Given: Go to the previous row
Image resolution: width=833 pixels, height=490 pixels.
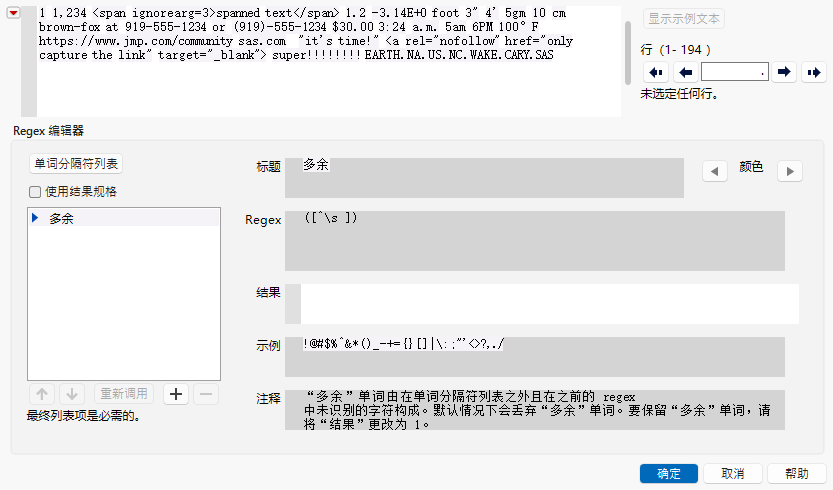Looking at the screenshot, I should [685, 72].
